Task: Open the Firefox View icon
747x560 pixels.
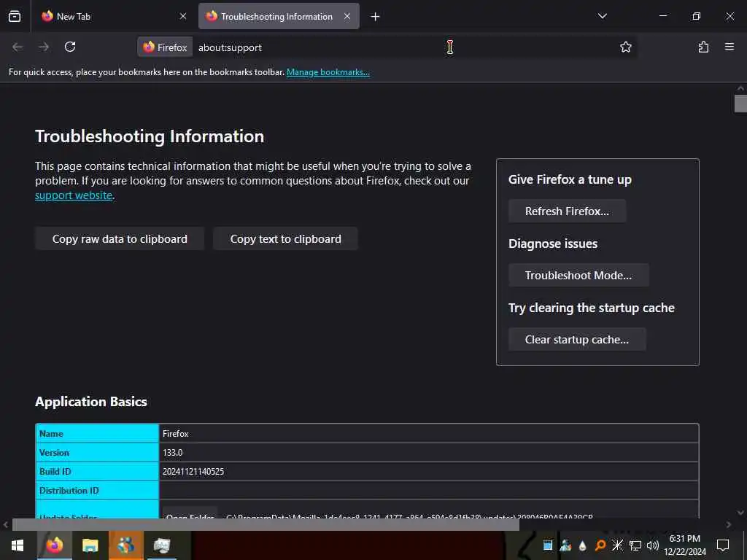Action: 15,16
